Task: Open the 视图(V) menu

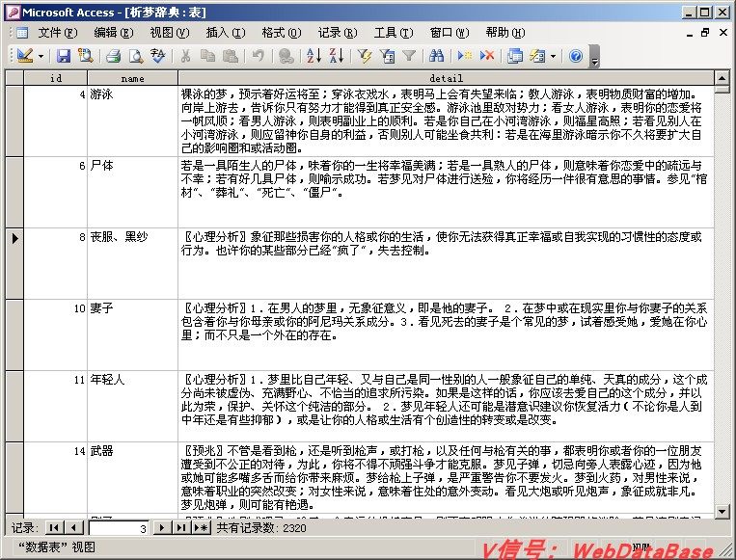Action: pos(170,33)
